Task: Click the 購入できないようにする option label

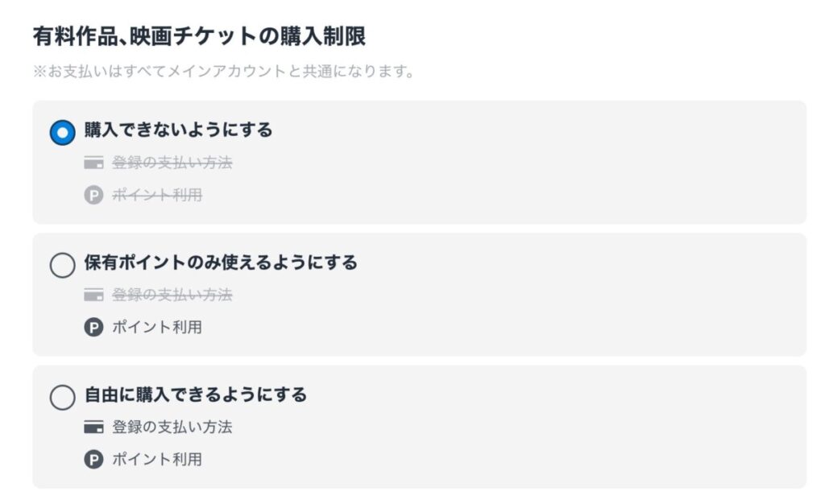Action: pos(178,130)
